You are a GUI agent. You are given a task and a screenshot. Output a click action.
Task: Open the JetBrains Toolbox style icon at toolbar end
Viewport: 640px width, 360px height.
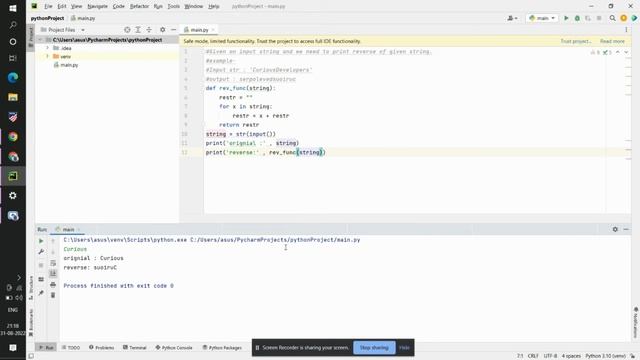634,18
